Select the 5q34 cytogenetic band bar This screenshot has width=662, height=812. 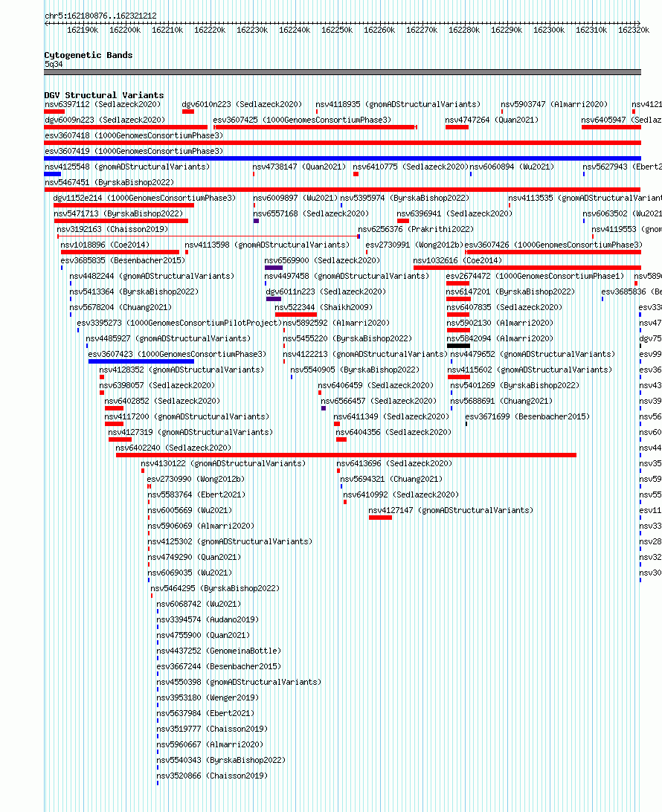pyautogui.click(x=342, y=72)
